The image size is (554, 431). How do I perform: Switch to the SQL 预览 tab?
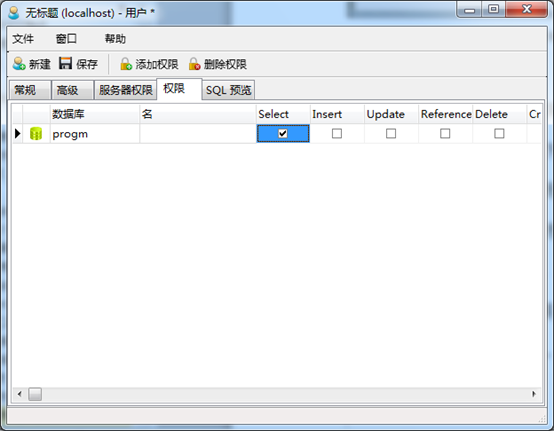coord(228,90)
